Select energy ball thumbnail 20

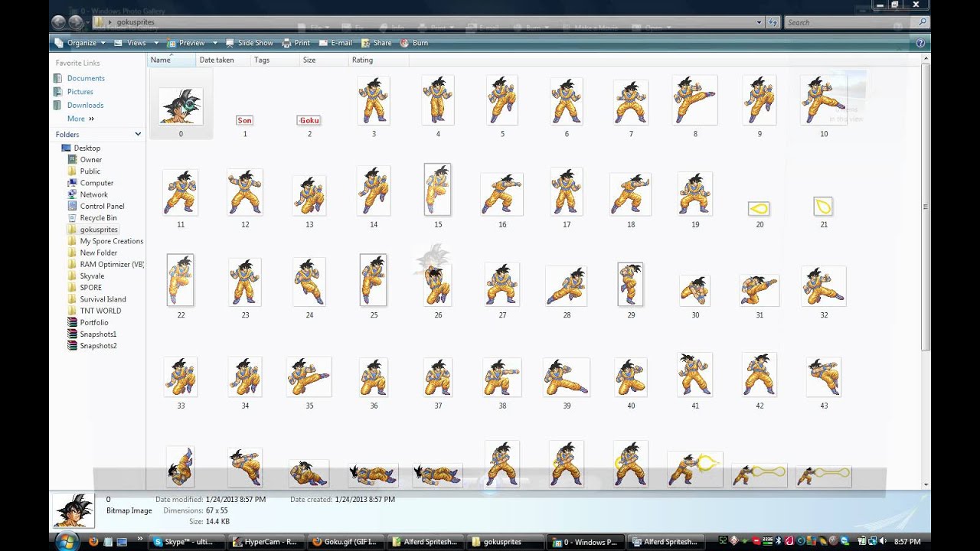(x=759, y=208)
